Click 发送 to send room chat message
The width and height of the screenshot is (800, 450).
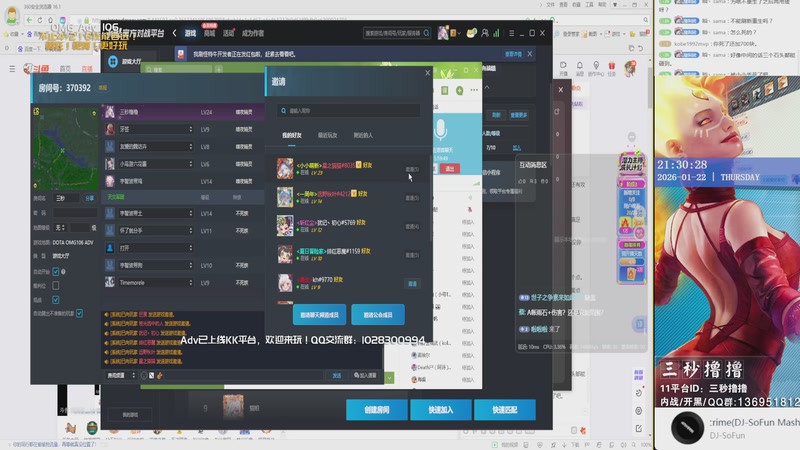[337, 376]
